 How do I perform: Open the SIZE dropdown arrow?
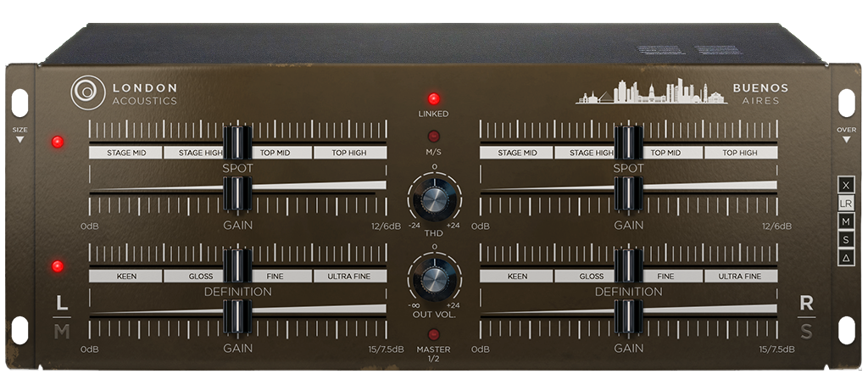(x=19, y=140)
